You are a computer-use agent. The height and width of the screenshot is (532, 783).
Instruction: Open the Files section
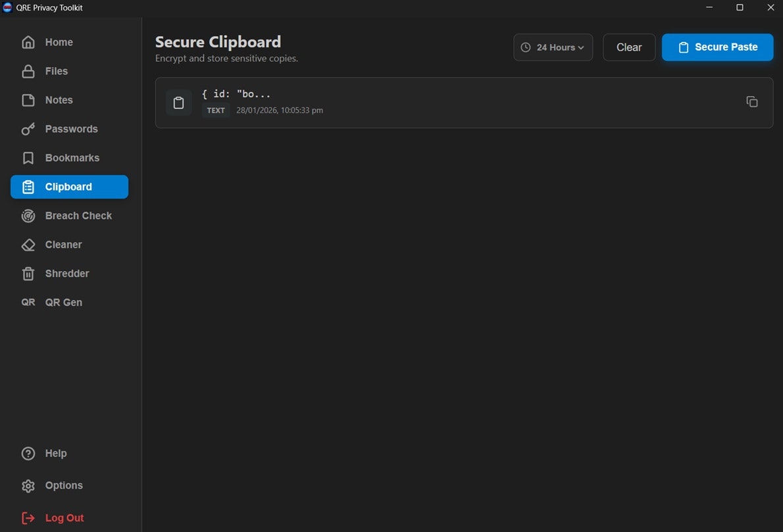coord(69,72)
